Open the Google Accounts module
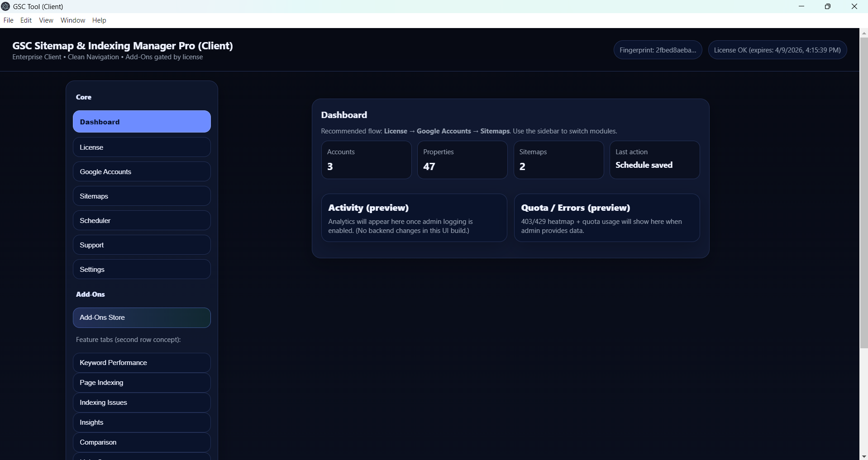The width and height of the screenshot is (868, 460). tap(142, 171)
